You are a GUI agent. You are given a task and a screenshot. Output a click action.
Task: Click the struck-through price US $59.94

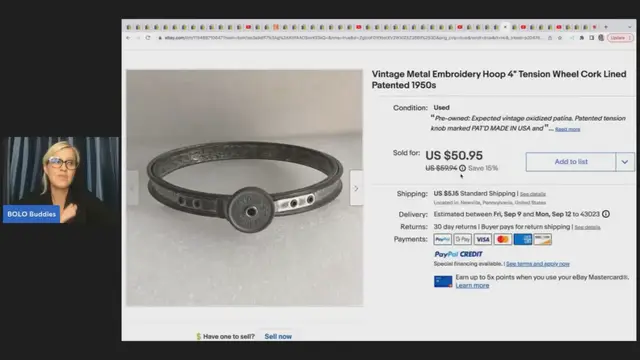(441, 168)
